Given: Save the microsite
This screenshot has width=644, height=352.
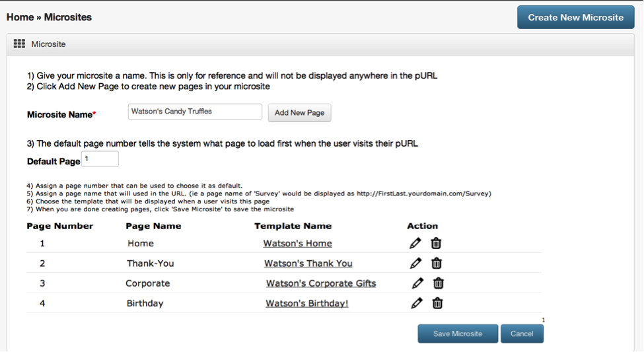Looking at the screenshot, I should pos(458,334).
